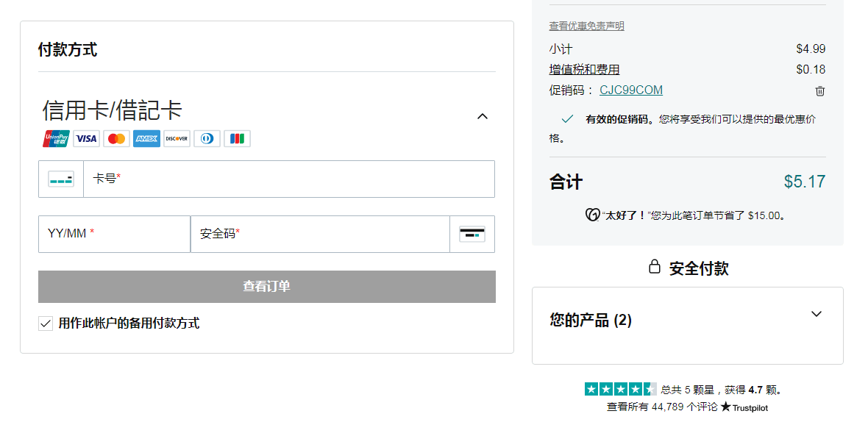This screenshot has width=868, height=436.
Task: Select the JCB card icon
Action: (237, 138)
